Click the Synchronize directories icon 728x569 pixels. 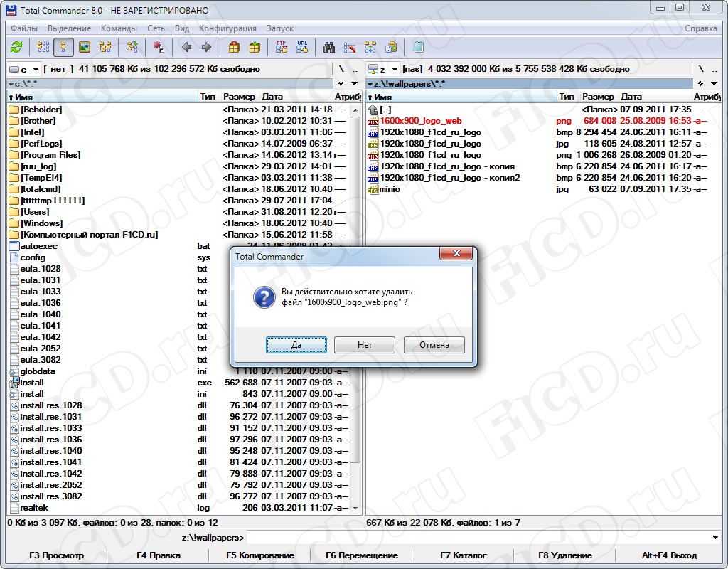[x=370, y=47]
